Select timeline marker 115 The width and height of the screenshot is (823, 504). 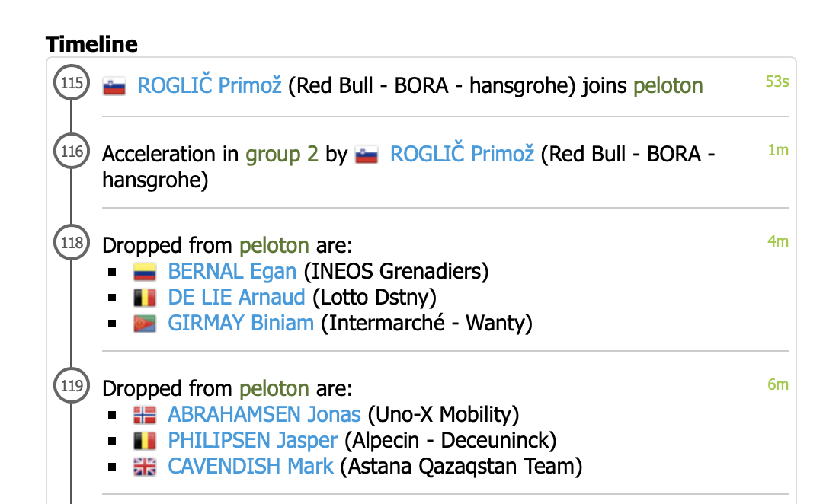72,83
